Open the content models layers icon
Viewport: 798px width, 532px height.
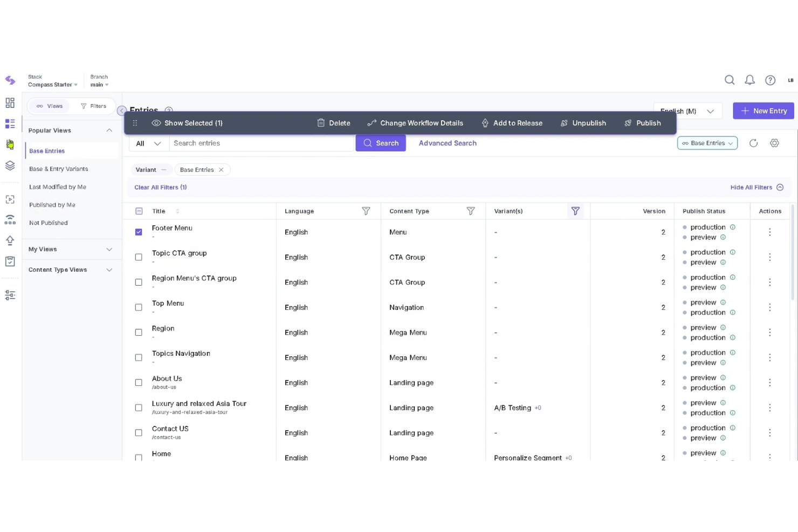(10, 165)
